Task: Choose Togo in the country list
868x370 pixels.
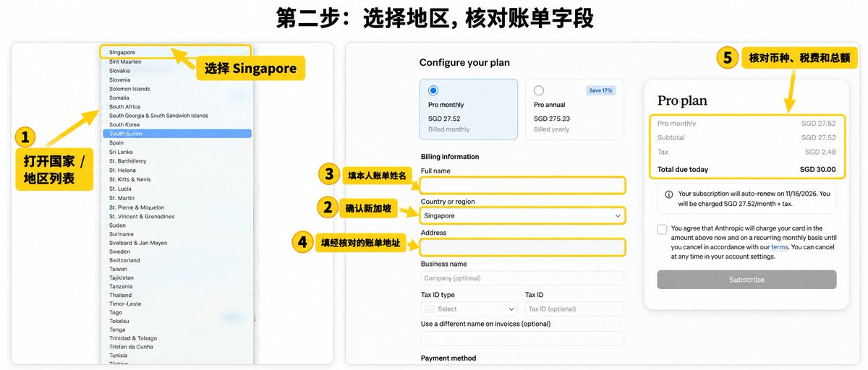Action: pos(116,312)
